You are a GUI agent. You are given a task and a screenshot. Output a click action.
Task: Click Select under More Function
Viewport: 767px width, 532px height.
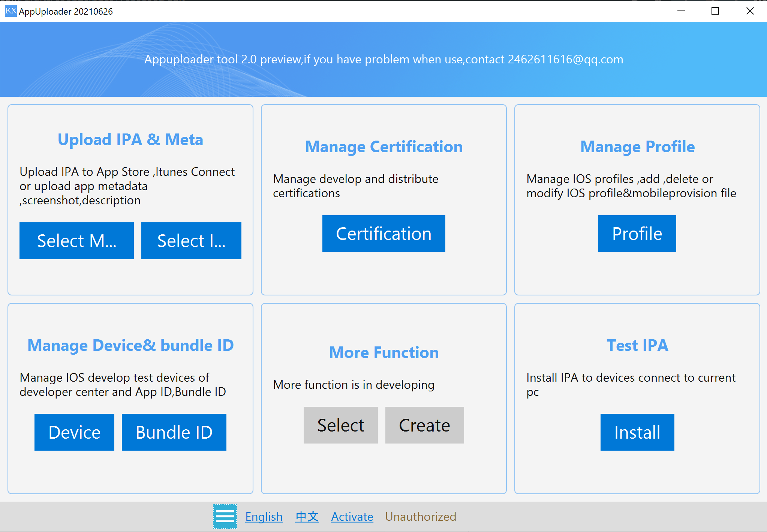(x=340, y=425)
